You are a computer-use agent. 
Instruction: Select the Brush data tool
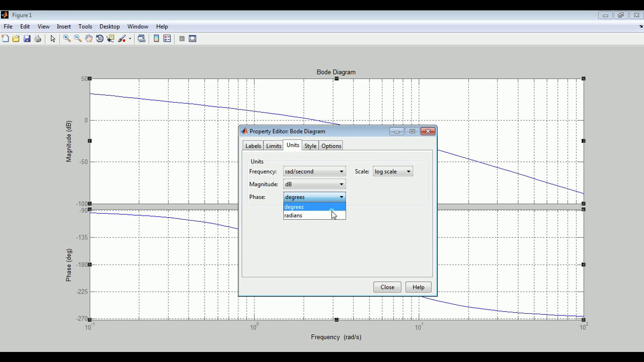click(122, 39)
